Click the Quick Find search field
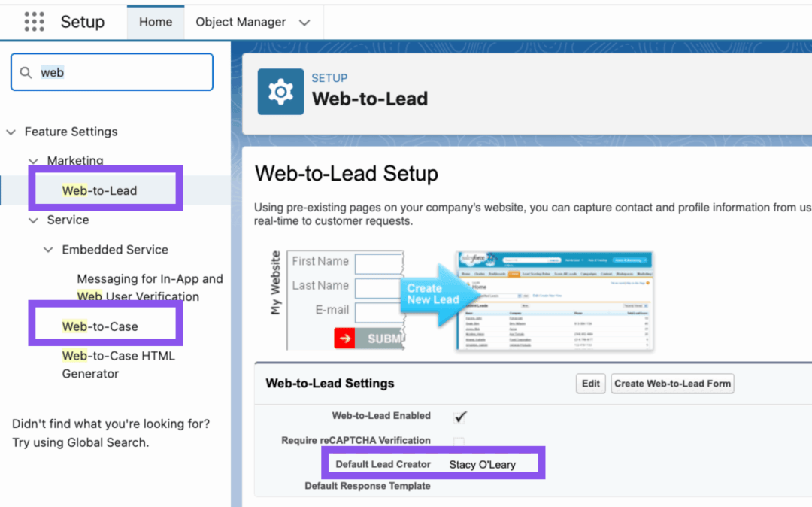The image size is (812, 507). 120,72
